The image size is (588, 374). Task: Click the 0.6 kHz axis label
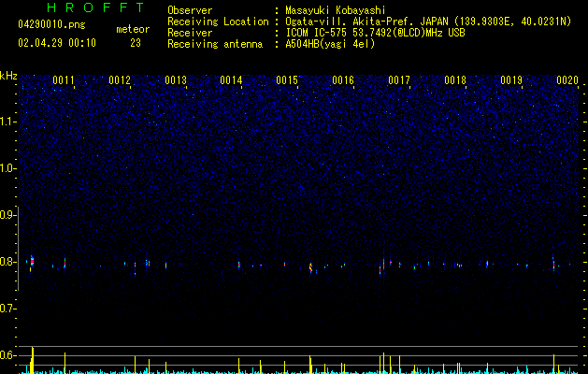coord(7,355)
